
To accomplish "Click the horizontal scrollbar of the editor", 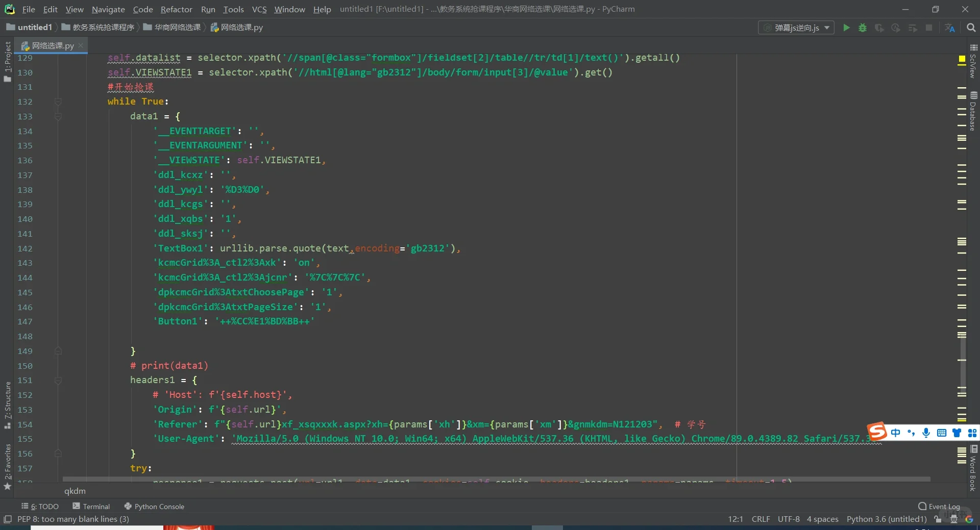I will tap(496, 479).
